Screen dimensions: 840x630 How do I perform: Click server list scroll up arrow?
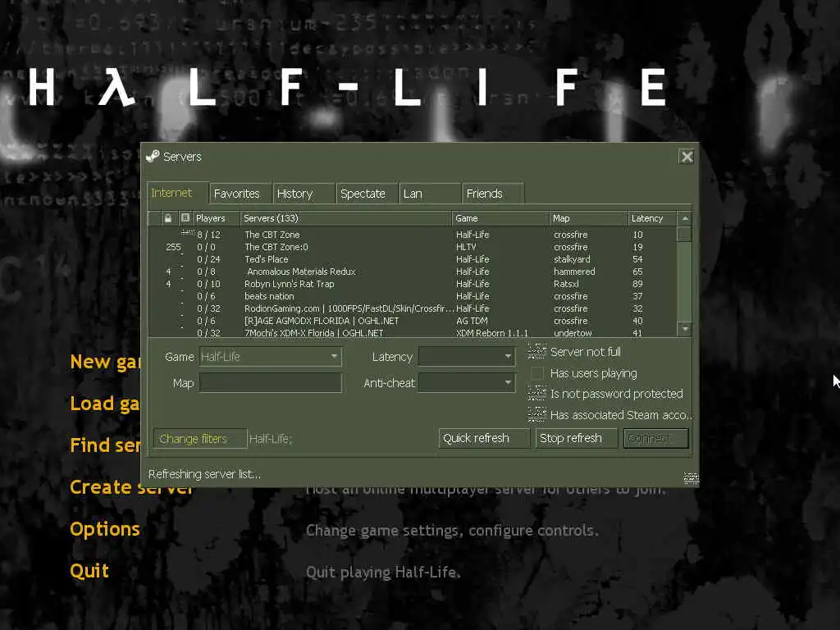coord(685,218)
